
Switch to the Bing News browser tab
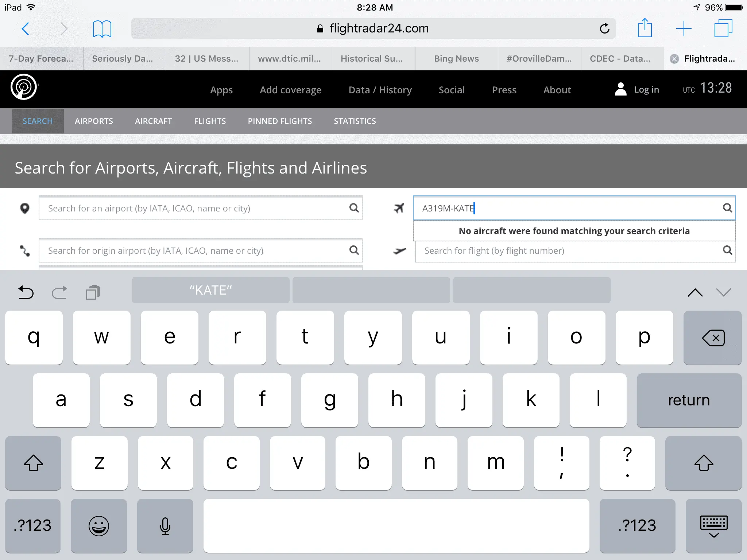(456, 59)
